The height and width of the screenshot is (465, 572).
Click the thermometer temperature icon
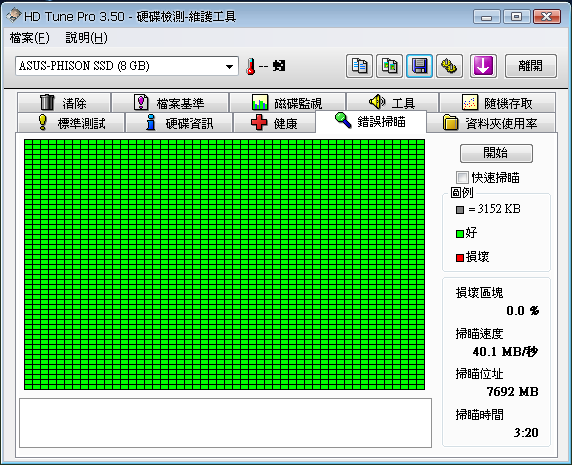coord(251,66)
